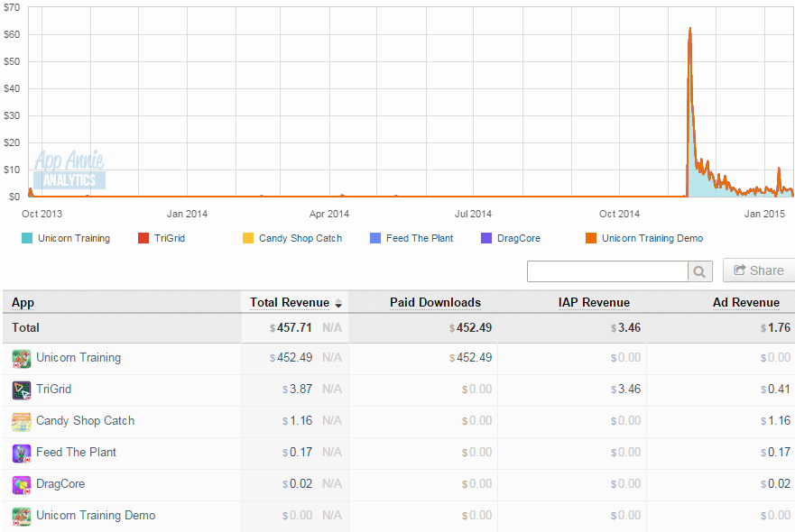Click TriGrid ad revenue $0.41
This screenshot has height=532, width=795.
775,390
